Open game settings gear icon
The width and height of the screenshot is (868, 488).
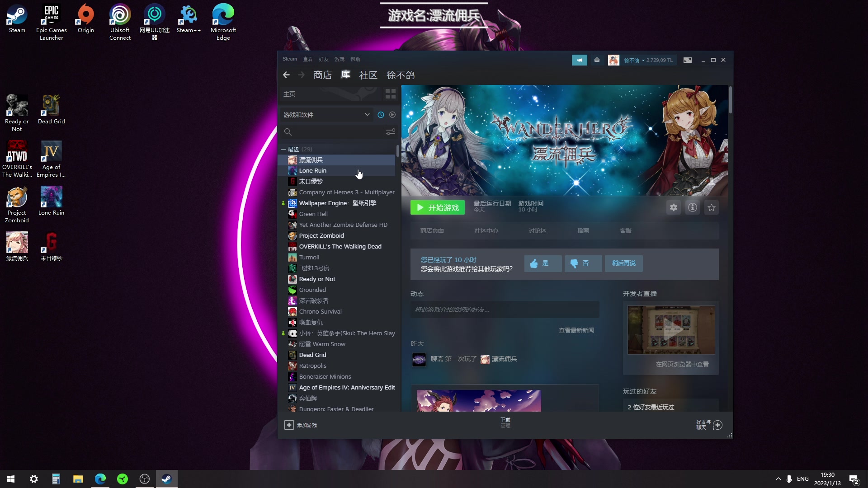674,207
